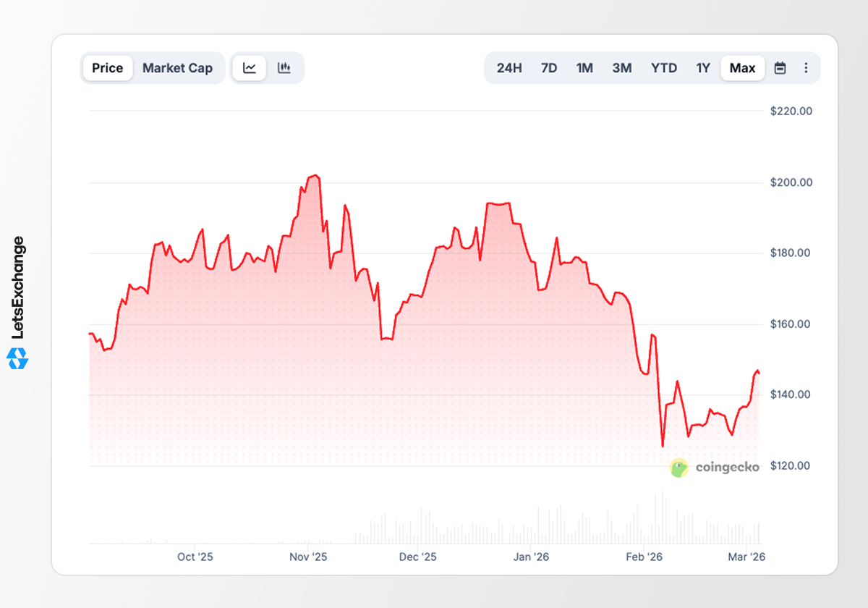
Task: Switch to candlestick chart icon
Action: tap(284, 68)
